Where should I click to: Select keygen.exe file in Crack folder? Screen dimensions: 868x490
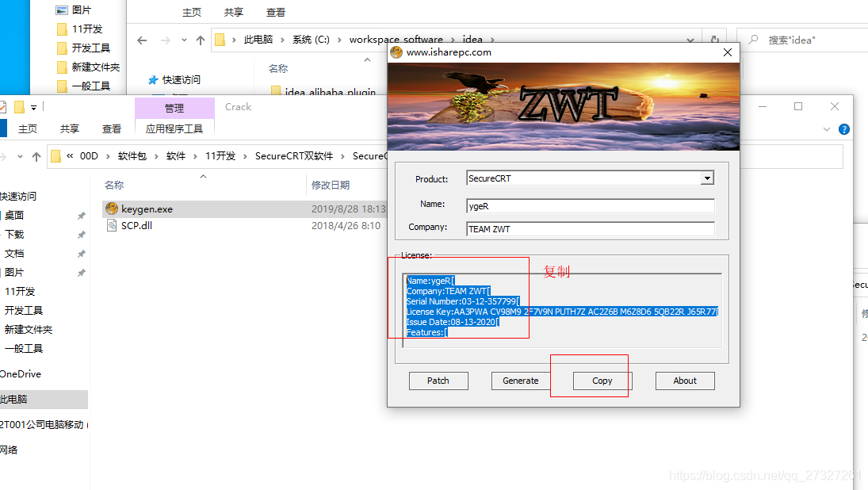pyautogui.click(x=147, y=209)
